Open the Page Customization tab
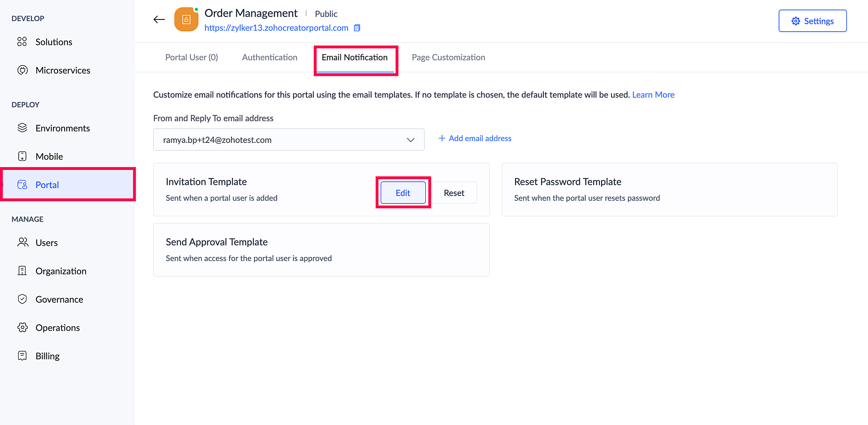868x425 pixels. 448,57
